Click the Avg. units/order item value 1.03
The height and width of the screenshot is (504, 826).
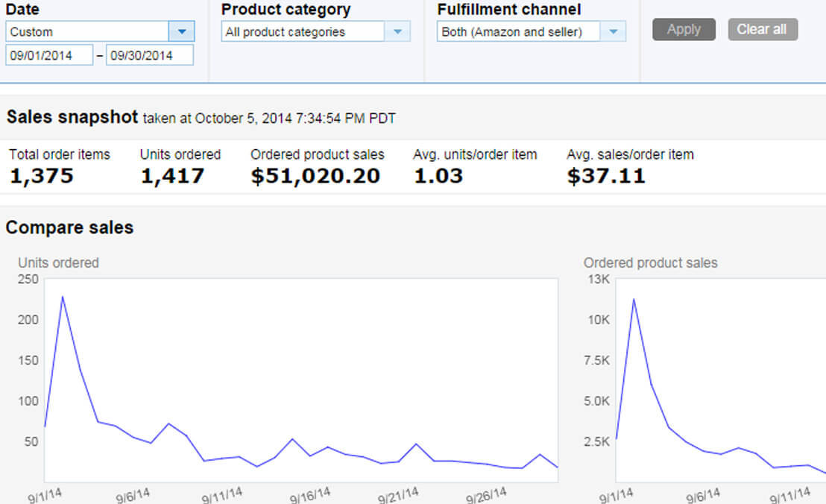438,176
